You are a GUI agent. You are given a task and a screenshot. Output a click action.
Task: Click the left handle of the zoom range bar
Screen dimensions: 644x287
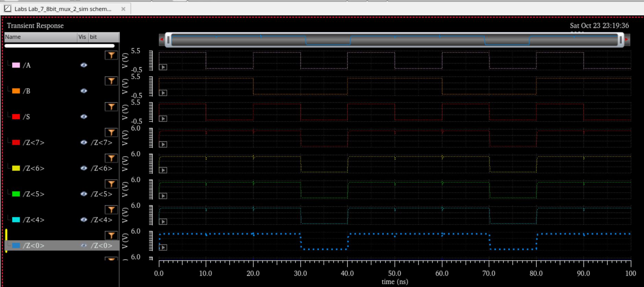[168, 40]
